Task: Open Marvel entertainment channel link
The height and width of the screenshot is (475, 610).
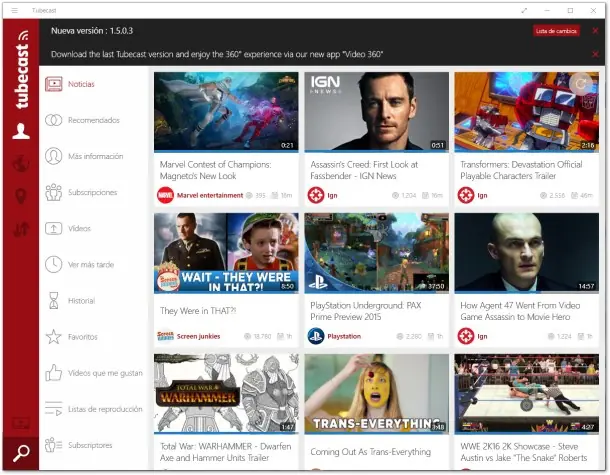Action: [210, 195]
